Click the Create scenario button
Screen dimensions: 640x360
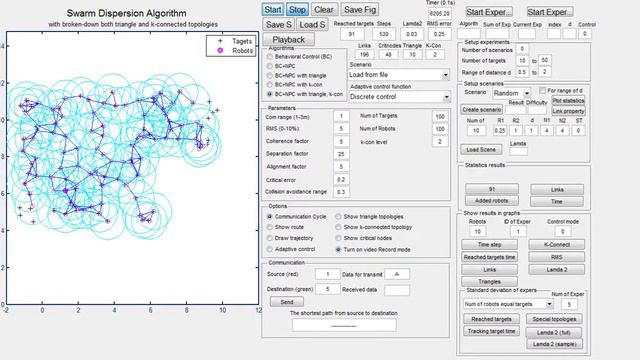482,110
